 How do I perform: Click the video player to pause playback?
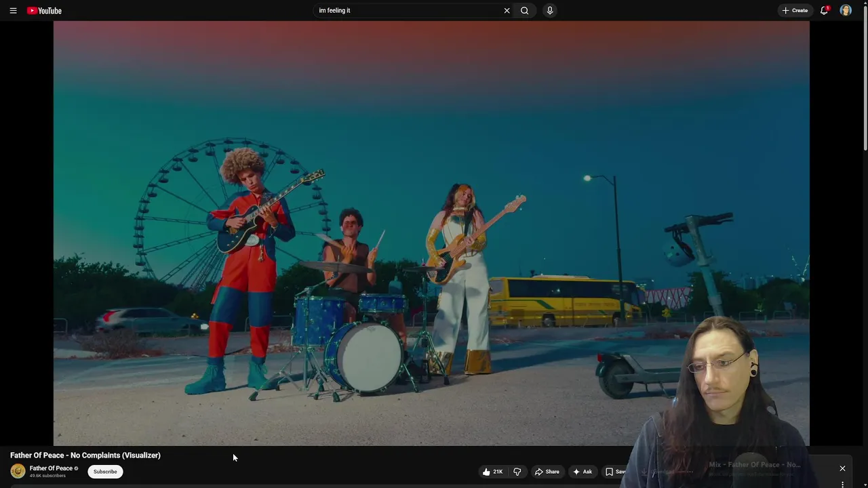tap(431, 233)
